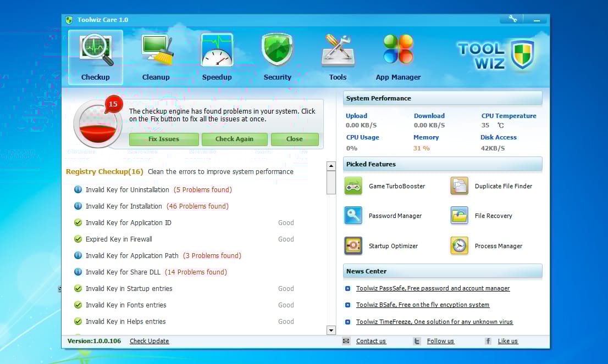Click the Check Update link
This screenshot has height=364, width=608.
tap(150, 341)
